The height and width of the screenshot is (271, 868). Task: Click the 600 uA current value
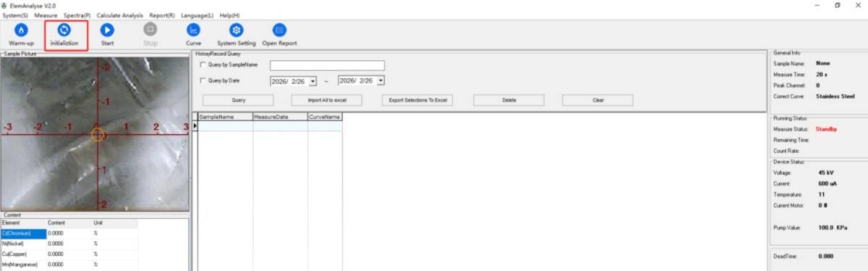(x=827, y=184)
